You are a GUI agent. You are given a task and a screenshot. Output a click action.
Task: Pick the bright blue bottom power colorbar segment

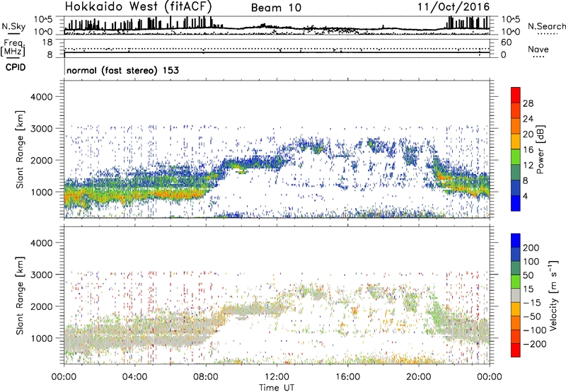point(516,203)
